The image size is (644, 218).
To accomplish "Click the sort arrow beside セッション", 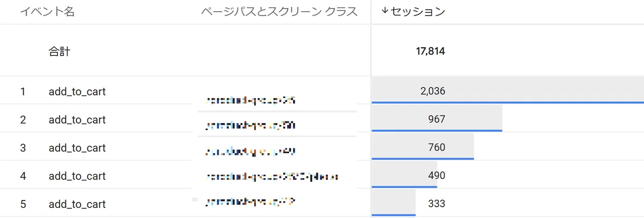I will (x=384, y=11).
